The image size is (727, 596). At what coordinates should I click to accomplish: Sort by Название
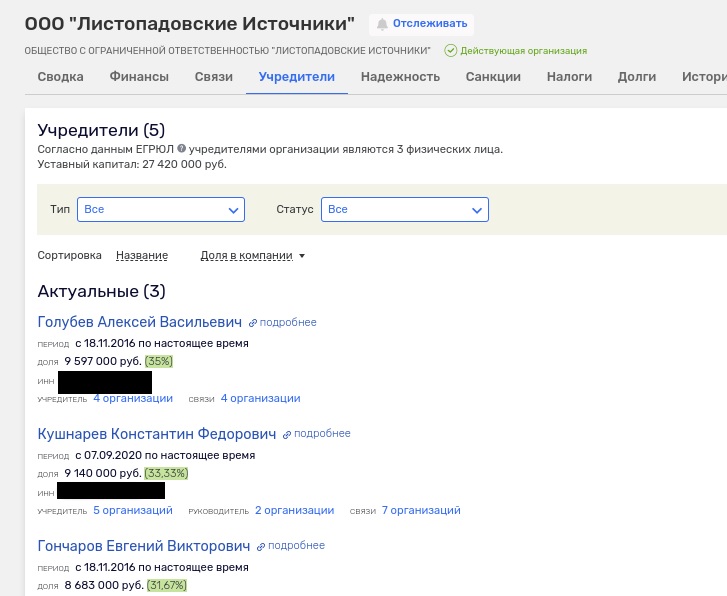pos(142,256)
